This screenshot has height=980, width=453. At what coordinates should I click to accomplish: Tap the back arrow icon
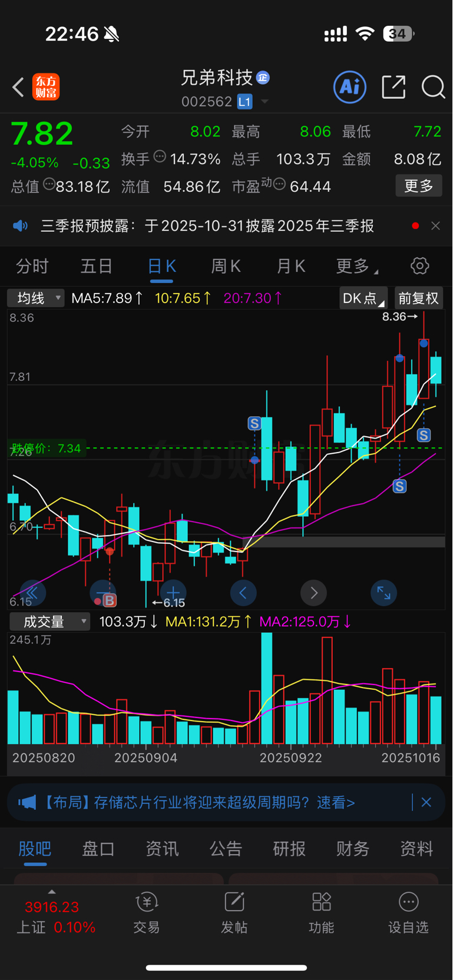point(18,87)
